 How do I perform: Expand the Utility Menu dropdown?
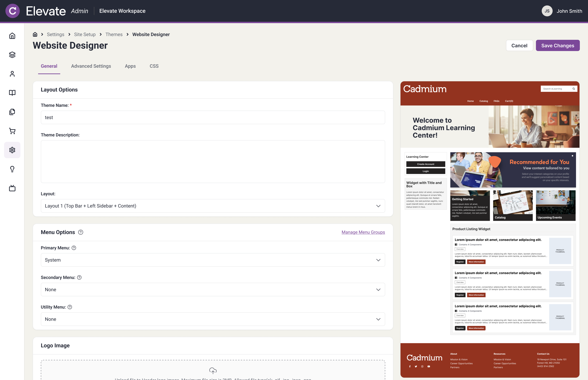point(213,319)
